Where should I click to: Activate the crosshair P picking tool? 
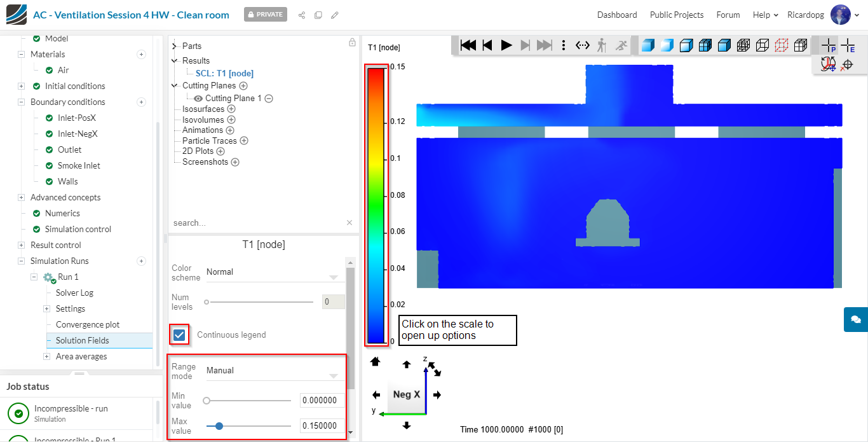coord(829,45)
